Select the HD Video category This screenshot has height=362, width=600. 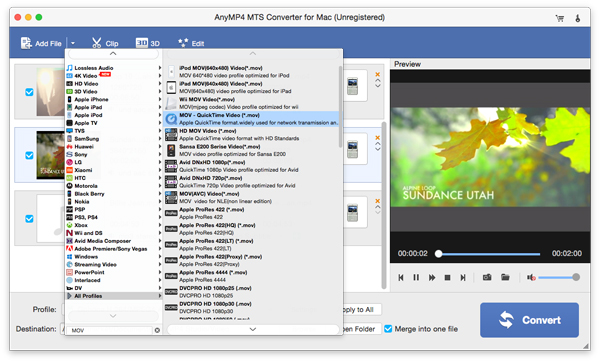(x=114, y=83)
